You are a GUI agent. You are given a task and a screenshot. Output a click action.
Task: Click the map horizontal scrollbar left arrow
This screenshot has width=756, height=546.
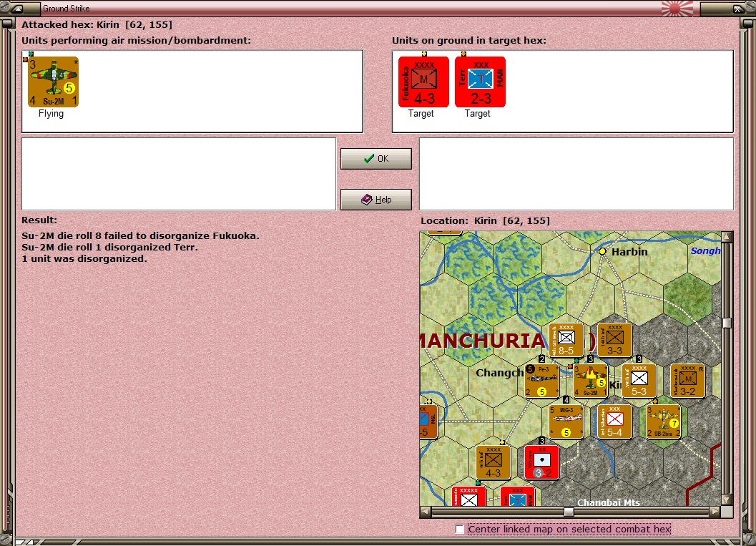(426, 511)
